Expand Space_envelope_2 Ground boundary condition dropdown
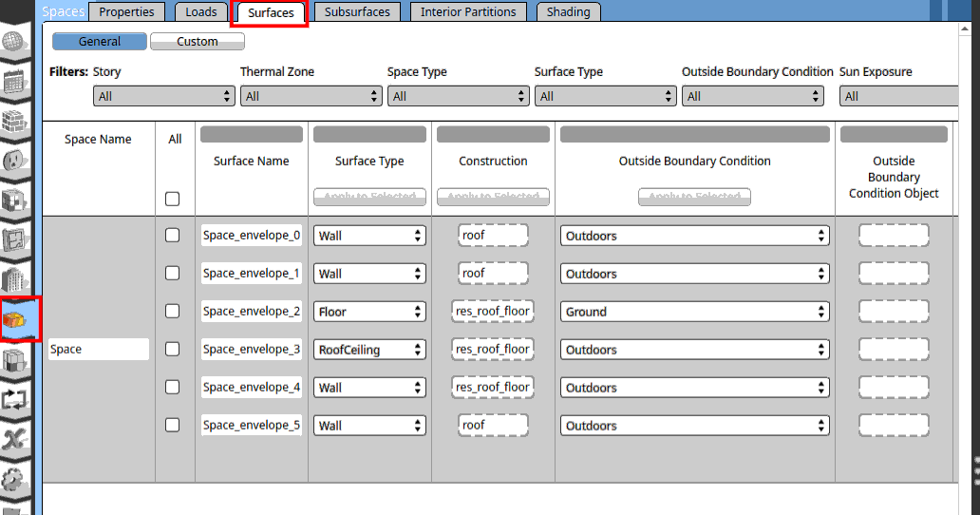 tap(694, 312)
